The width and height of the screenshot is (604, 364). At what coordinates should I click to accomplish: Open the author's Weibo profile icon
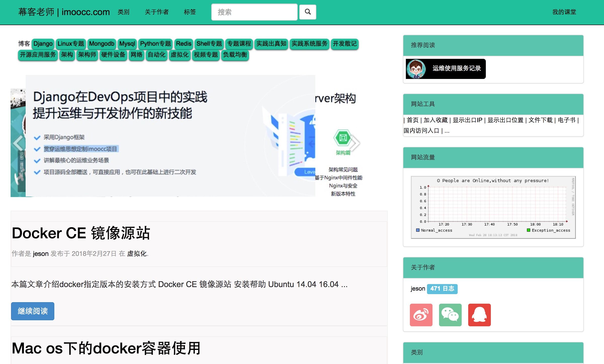coord(421,315)
